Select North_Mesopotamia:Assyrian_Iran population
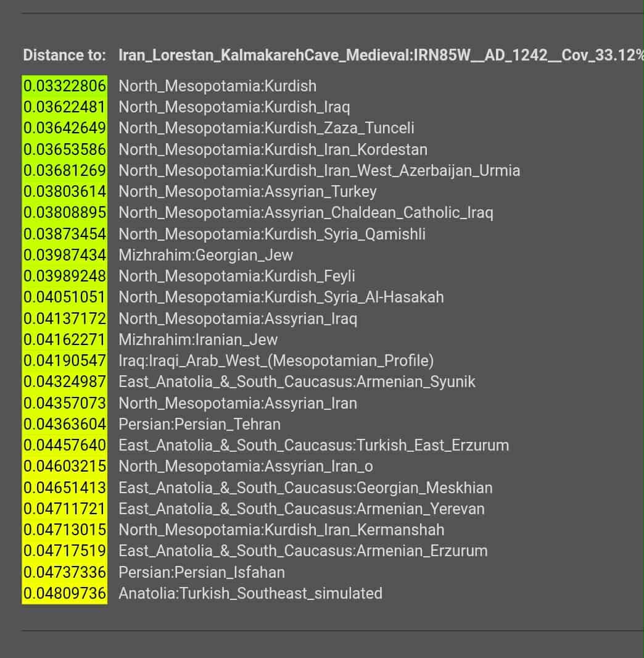 [238, 403]
